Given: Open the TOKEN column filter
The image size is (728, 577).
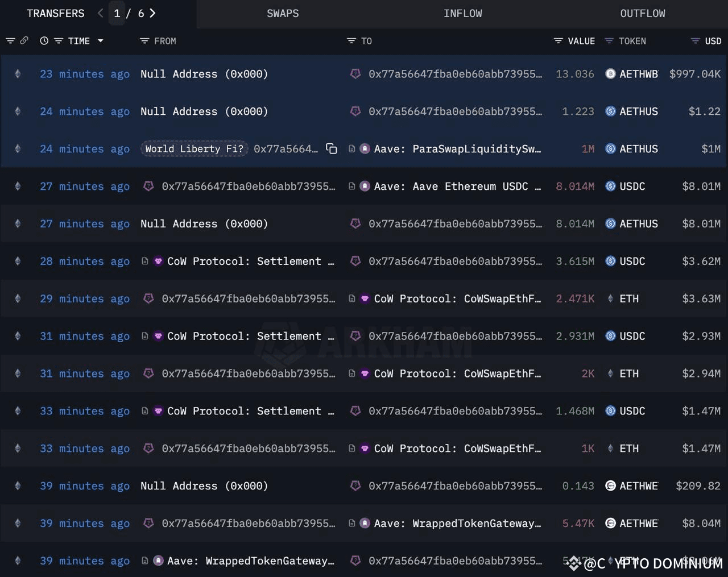Looking at the screenshot, I should coord(609,41).
